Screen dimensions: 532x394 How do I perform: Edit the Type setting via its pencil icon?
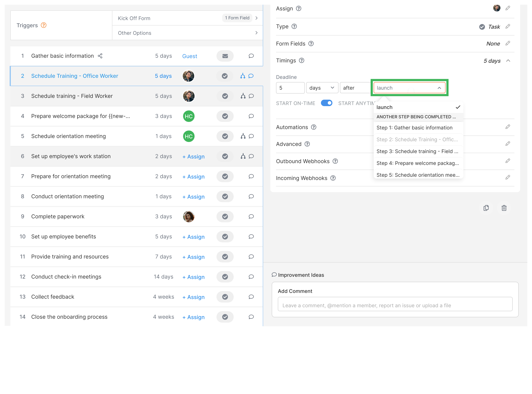tap(508, 27)
